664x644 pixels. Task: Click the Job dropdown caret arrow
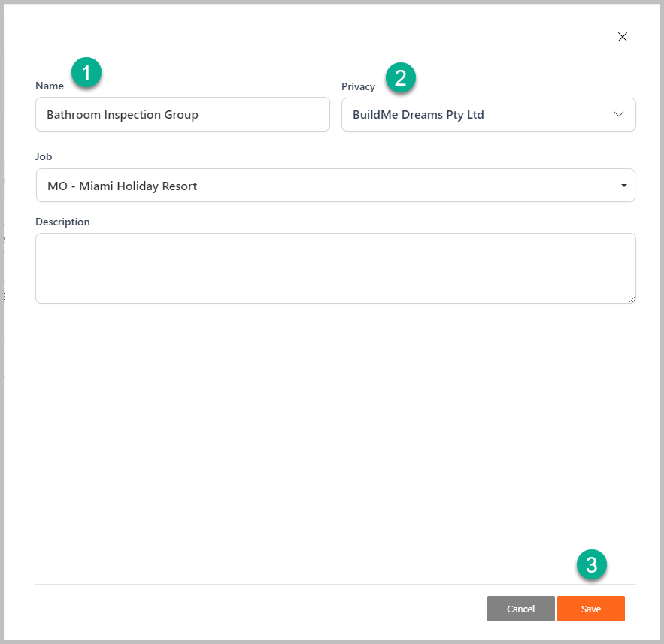[x=623, y=186]
